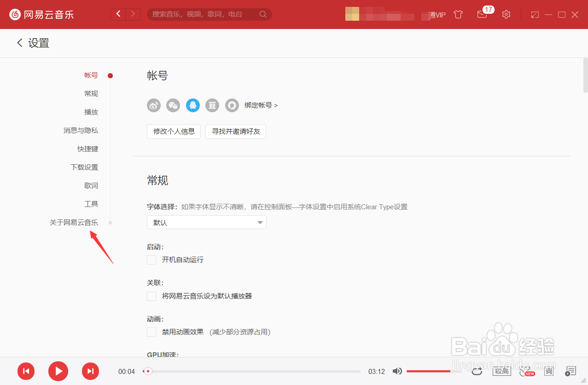Start playback with the play button

click(58, 371)
